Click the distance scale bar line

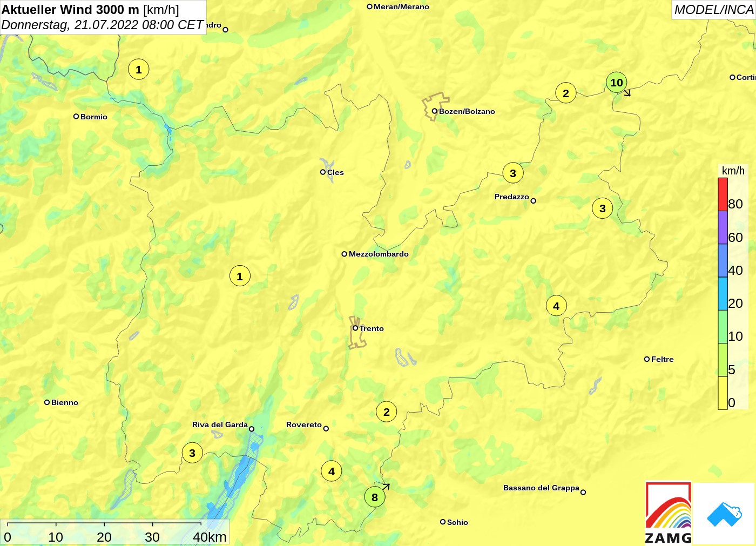[x=104, y=523]
